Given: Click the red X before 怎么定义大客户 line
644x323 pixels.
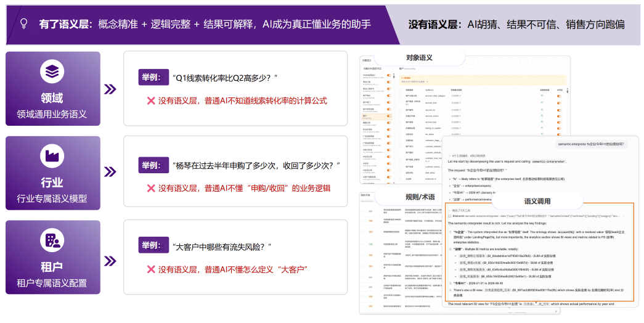Looking at the screenshot, I should tap(151, 269).
